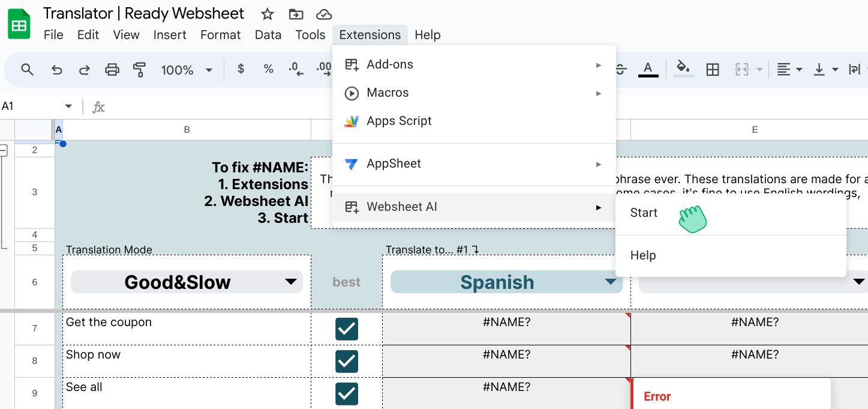Open the Edit menu
Screen dimensions: 868x409
[88, 35]
